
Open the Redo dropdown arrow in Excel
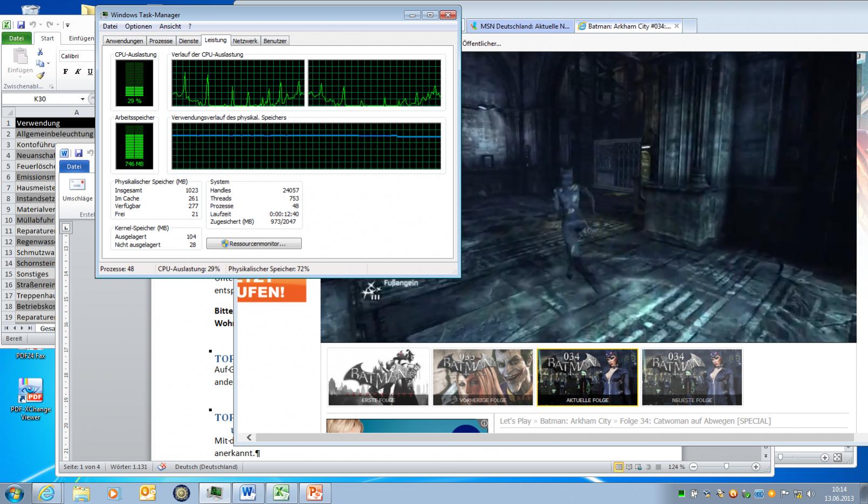coord(58,25)
